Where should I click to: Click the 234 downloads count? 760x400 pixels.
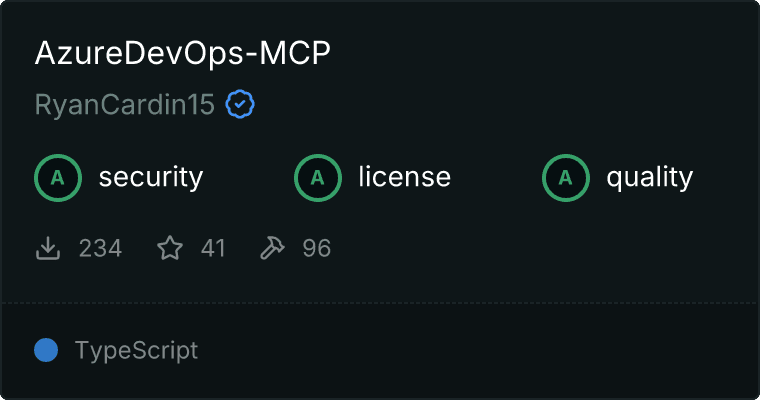(x=100, y=248)
